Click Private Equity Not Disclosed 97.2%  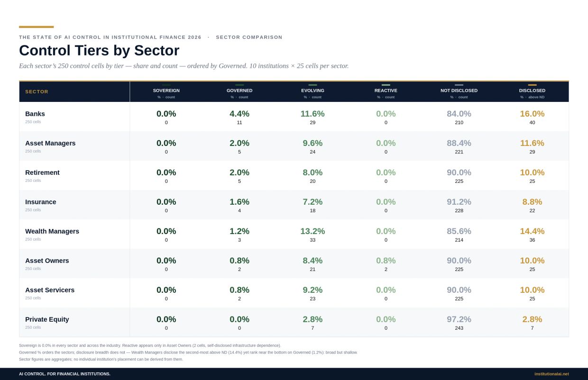pyautogui.click(x=459, y=319)
